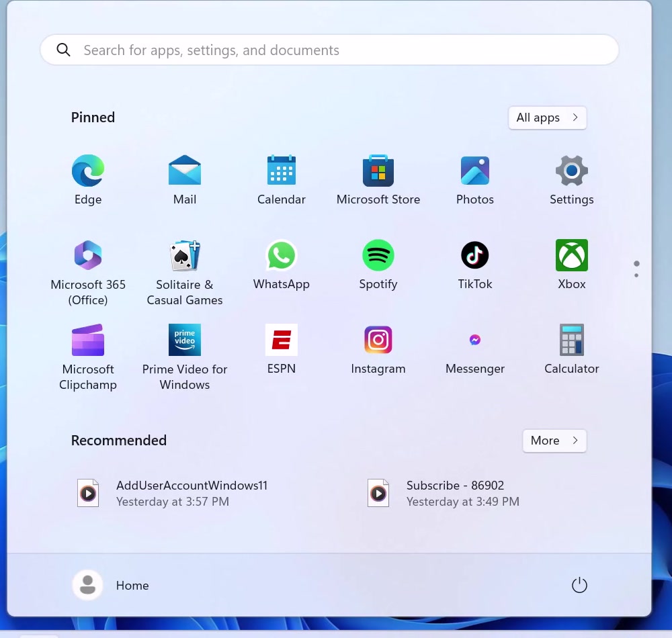Click the Home user avatar
Viewport: 672px width, 638px height.
tap(88, 586)
